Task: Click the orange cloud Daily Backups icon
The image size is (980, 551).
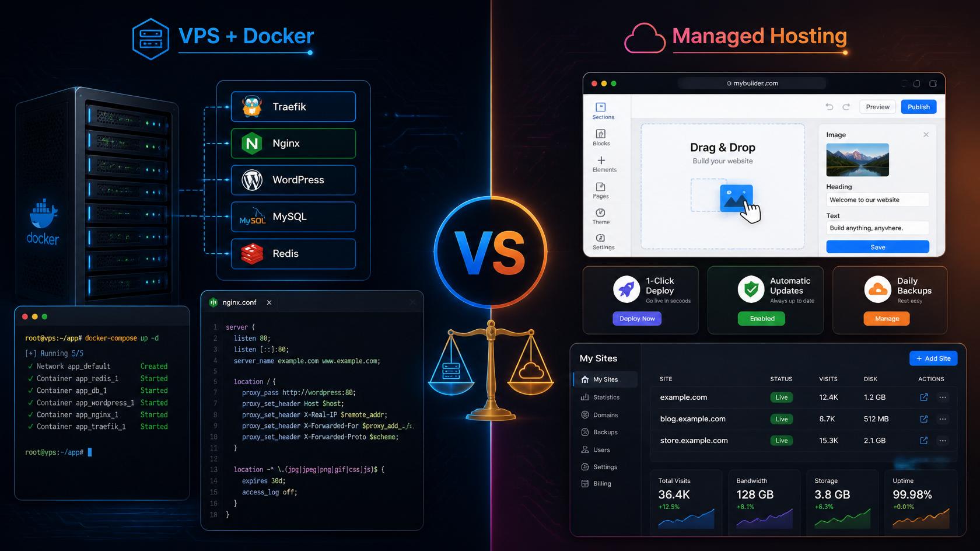Action: pyautogui.click(x=877, y=290)
